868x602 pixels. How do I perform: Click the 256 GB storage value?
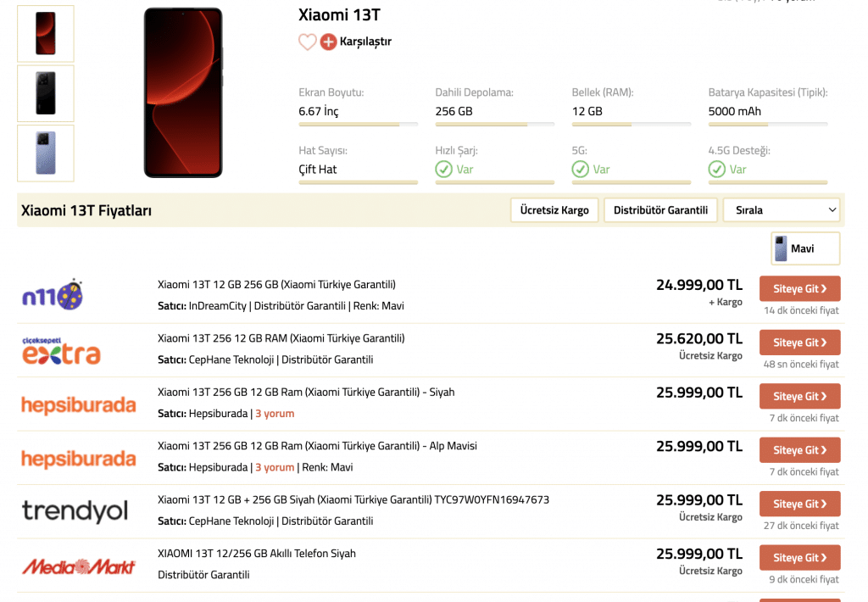pos(454,111)
